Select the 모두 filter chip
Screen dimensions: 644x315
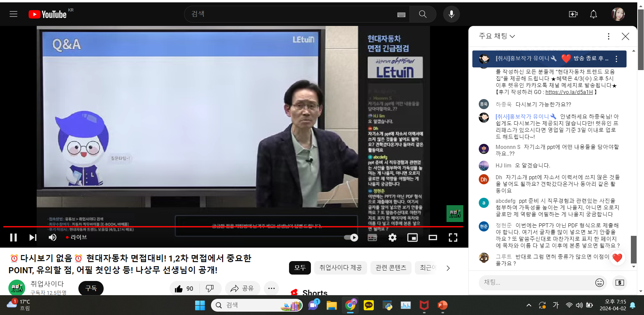[x=300, y=268]
